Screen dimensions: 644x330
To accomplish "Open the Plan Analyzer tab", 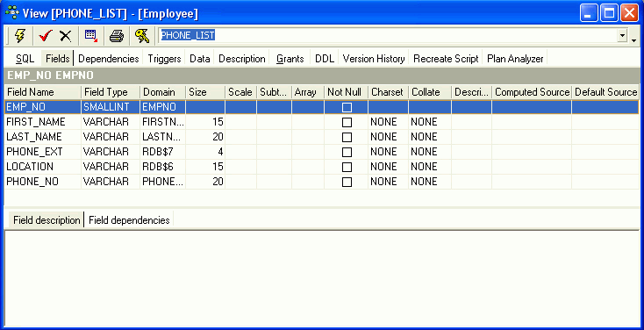I will click(x=515, y=59).
